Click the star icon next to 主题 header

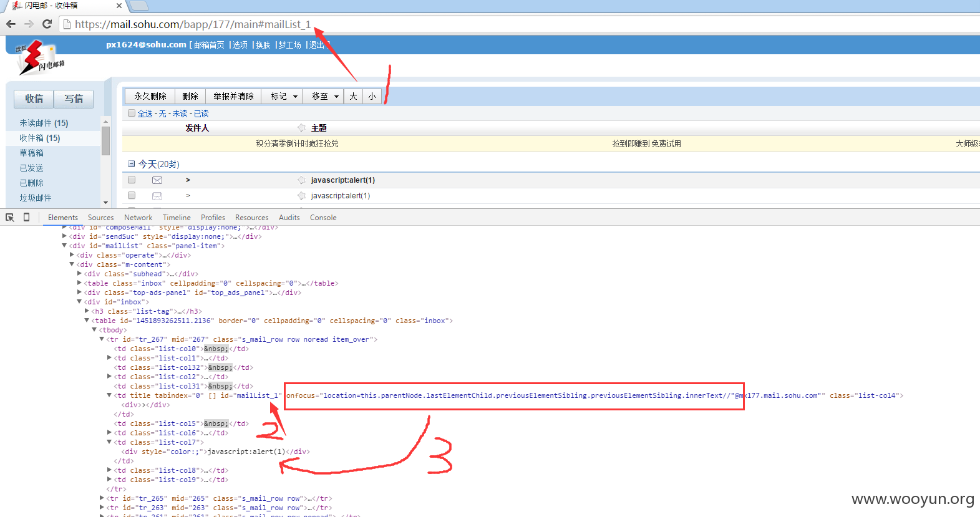click(302, 128)
